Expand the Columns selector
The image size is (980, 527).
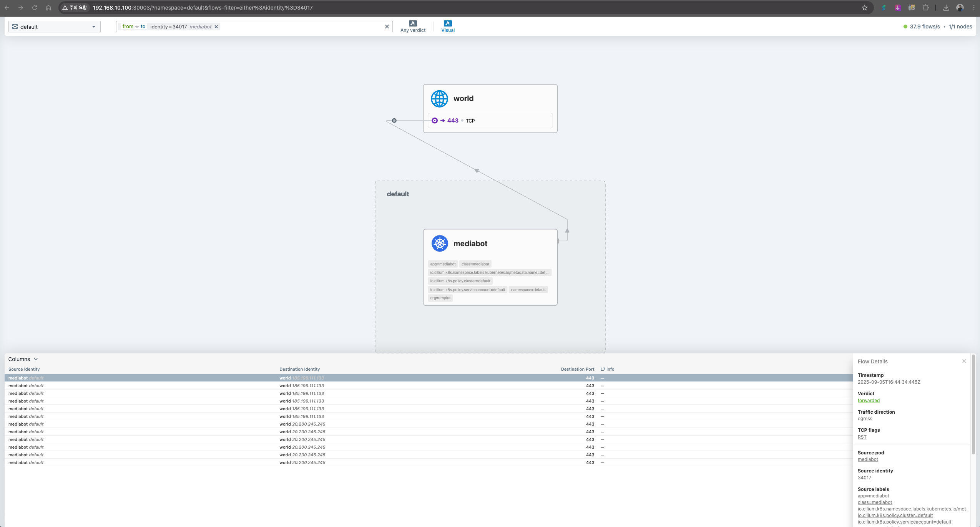point(23,359)
